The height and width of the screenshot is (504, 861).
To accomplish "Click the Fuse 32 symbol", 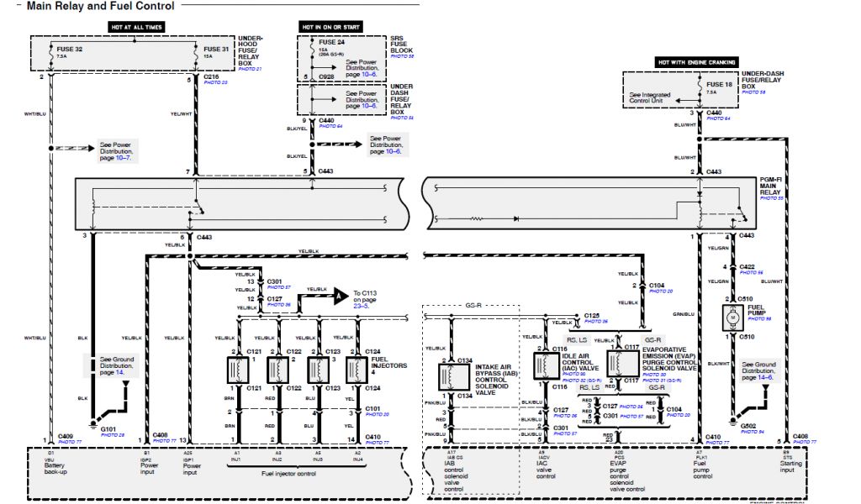I will 50,56.
